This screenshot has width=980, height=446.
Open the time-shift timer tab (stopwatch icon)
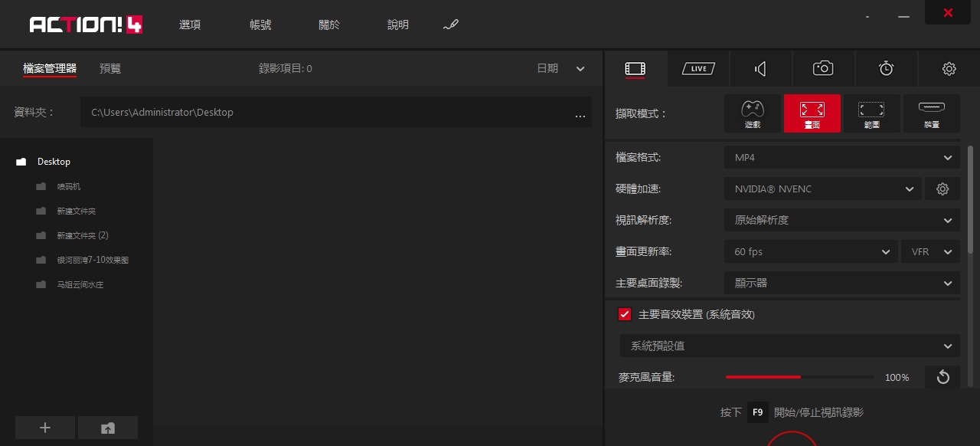point(886,68)
